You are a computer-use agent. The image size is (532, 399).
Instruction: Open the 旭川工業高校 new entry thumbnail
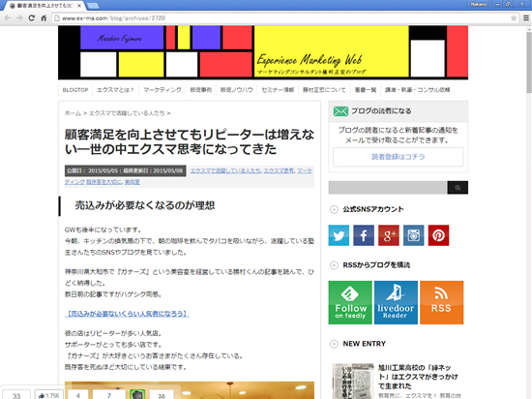pos(353,381)
